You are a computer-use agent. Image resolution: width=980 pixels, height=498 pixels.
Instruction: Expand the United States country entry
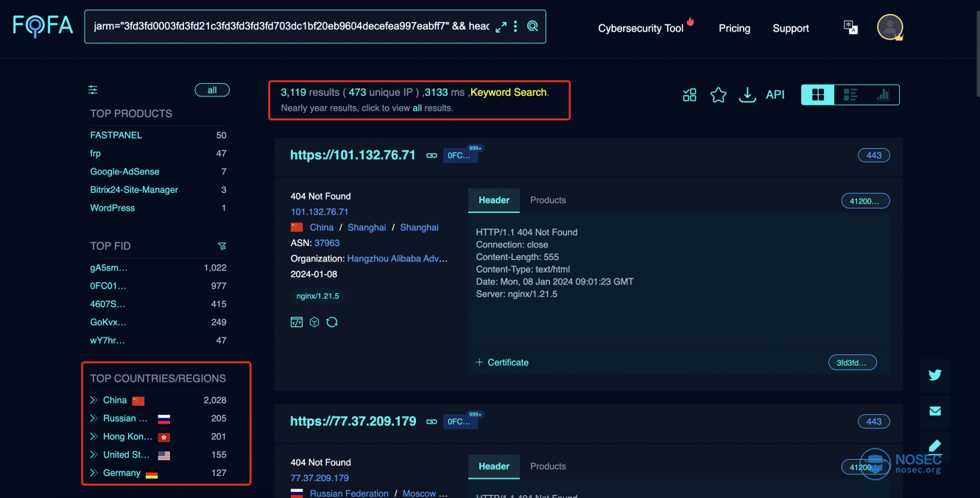tap(94, 455)
